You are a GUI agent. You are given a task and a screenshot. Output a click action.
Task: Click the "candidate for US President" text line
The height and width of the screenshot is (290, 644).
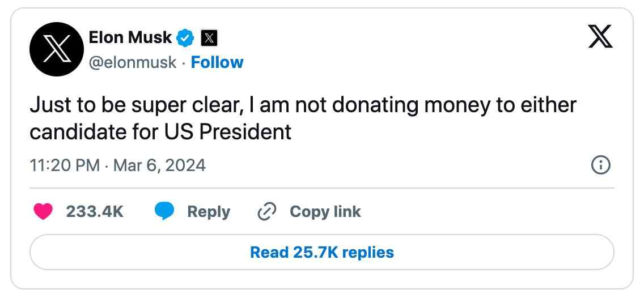(160, 132)
